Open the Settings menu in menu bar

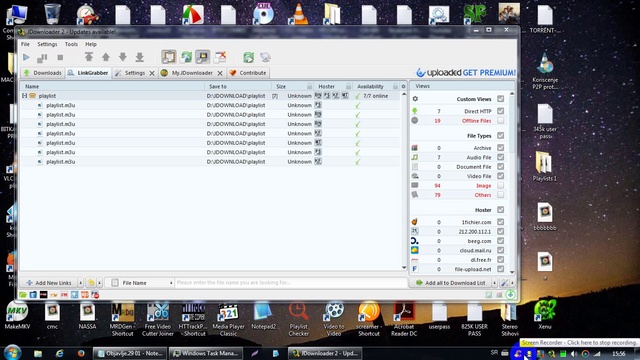pos(47,44)
